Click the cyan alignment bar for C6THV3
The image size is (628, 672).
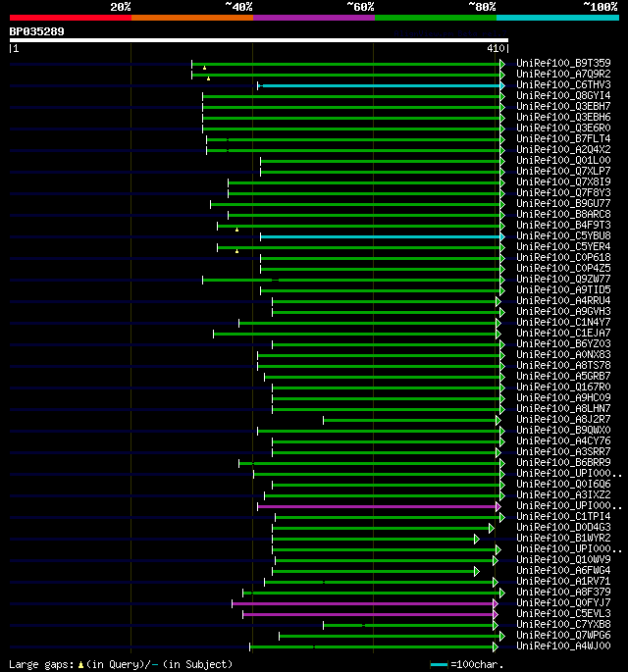coord(381,85)
